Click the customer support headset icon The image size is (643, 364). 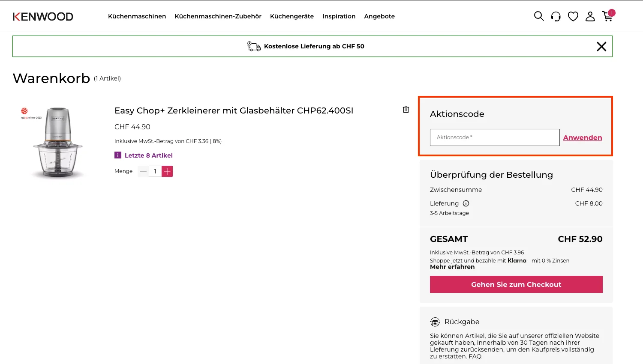pos(556,16)
